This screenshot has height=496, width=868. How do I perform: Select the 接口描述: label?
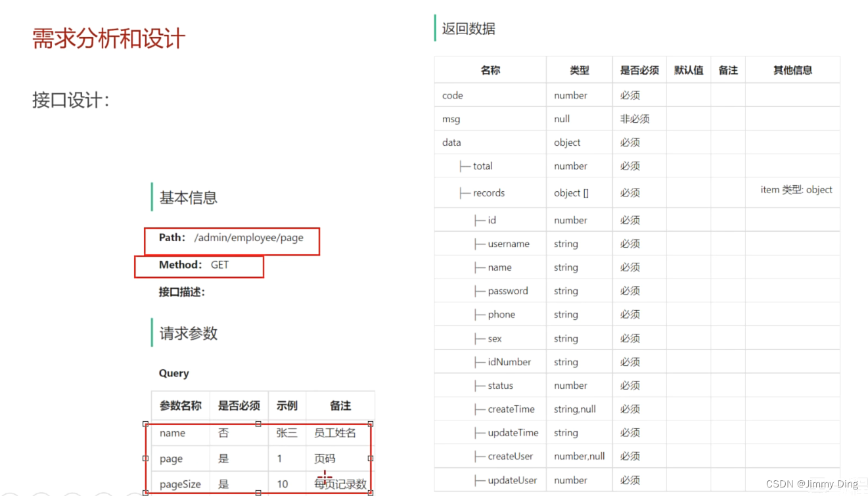[181, 292]
